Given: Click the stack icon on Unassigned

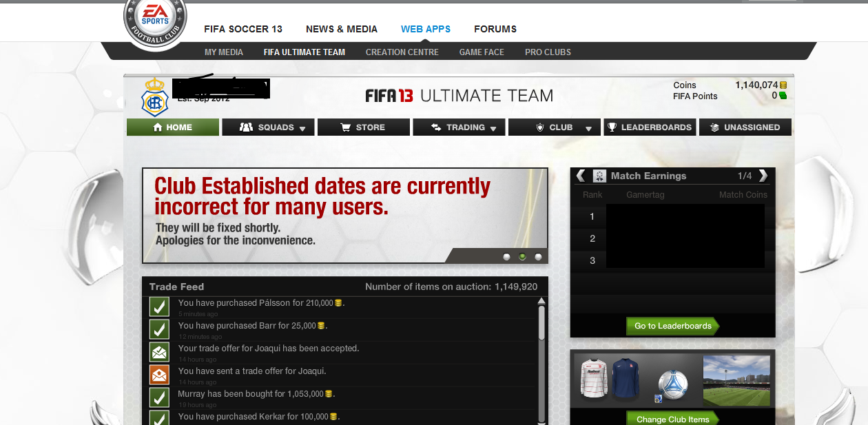Looking at the screenshot, I should 714,127.
